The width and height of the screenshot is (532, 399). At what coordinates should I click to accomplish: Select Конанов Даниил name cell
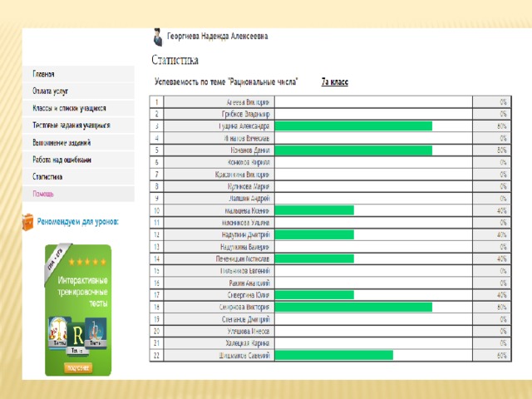pyautogui.click(x=219, y=150)
